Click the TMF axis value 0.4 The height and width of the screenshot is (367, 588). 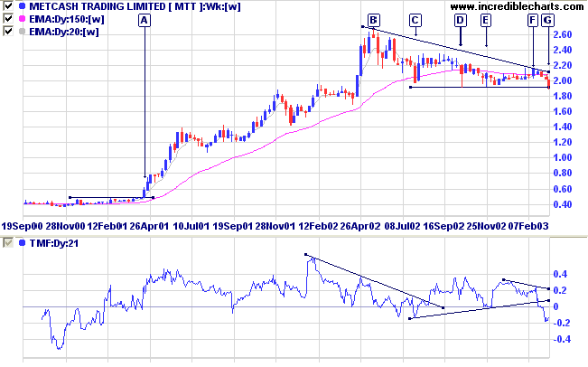tap(560, 274)
